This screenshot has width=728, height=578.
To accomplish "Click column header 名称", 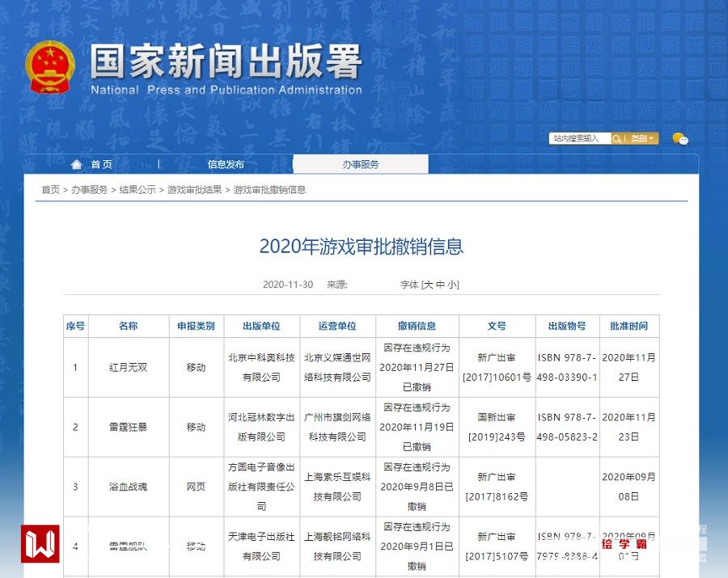I will (x=129, y=326).
